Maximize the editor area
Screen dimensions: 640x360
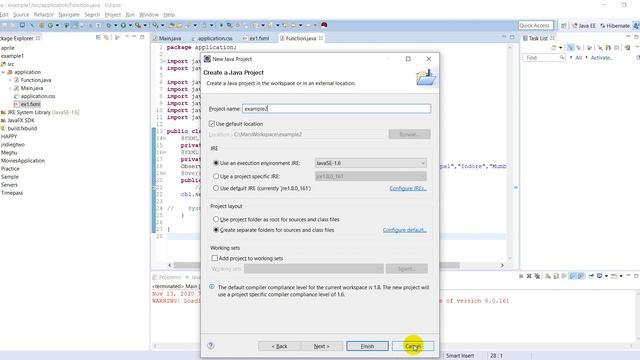click(x=512, y=37)
